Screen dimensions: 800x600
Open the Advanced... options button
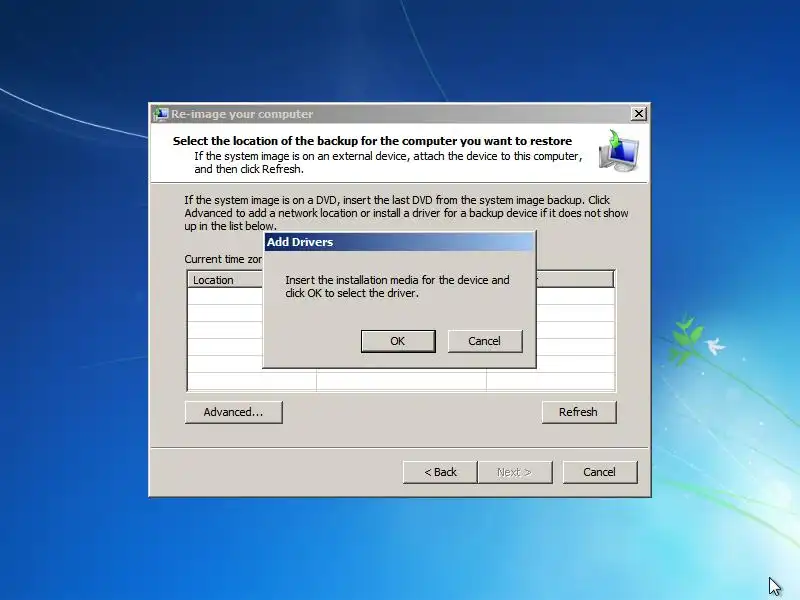233,412
